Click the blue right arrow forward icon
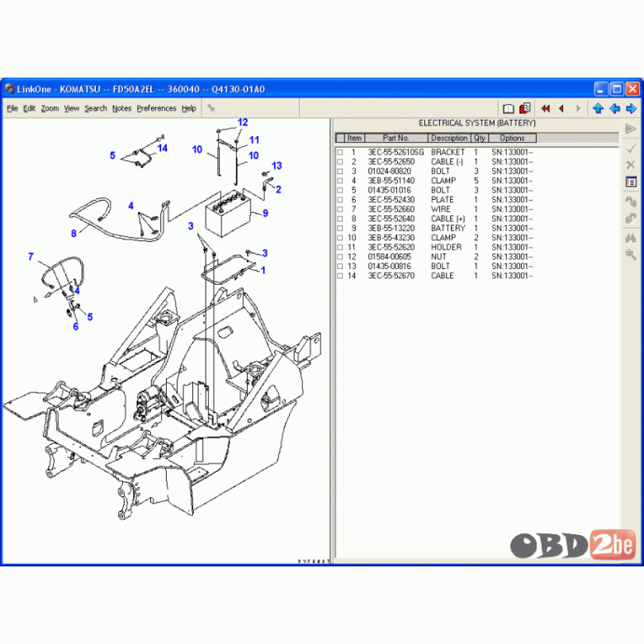The image size is (644, 644). (631, 108)
